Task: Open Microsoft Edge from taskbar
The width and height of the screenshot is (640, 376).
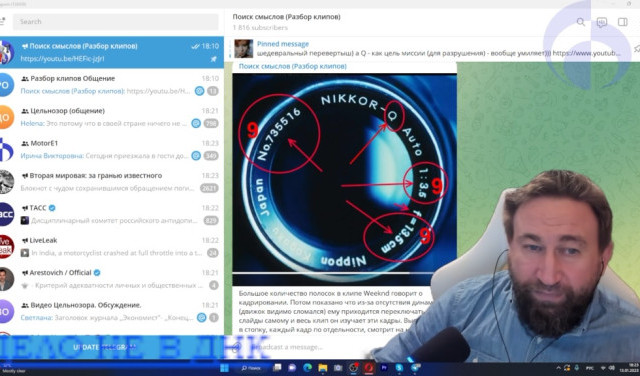Action: pos(307,368)
